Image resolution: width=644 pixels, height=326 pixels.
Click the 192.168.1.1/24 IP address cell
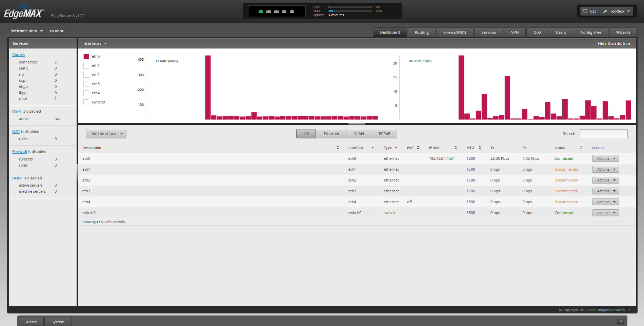tap(442, 158)
